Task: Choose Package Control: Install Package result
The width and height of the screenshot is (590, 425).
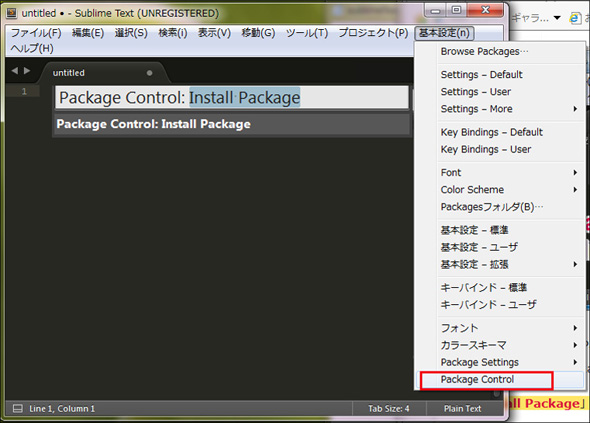Action: click(x=232, y=124)
